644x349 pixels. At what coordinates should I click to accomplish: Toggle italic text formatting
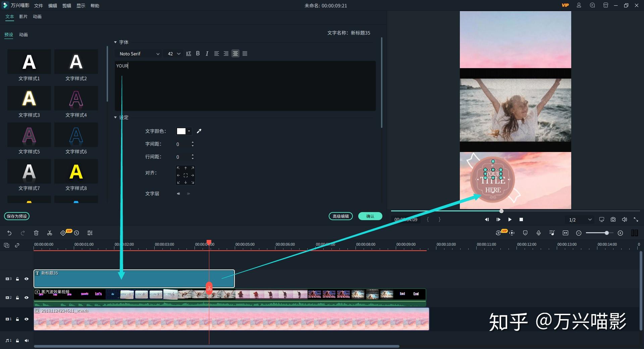tap(207, 54)
